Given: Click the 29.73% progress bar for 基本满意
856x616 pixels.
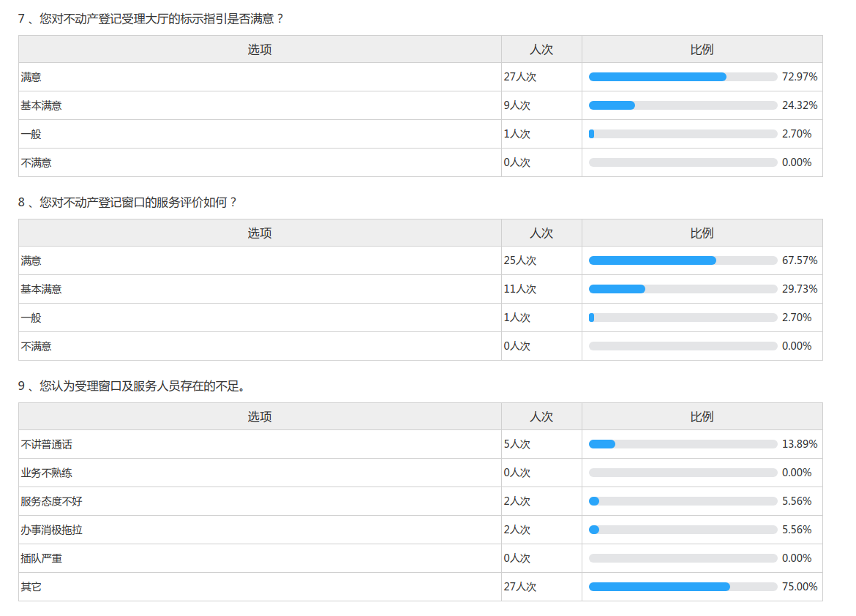Looking at the screenshot, I should pyautogui.click(x=682, y=289).
